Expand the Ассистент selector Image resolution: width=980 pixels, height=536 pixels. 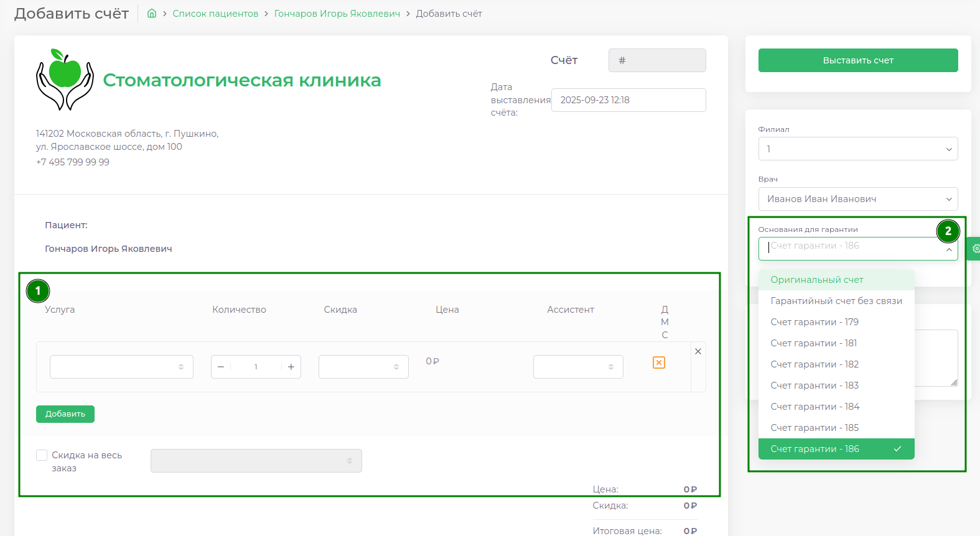[x=578, y=367]
